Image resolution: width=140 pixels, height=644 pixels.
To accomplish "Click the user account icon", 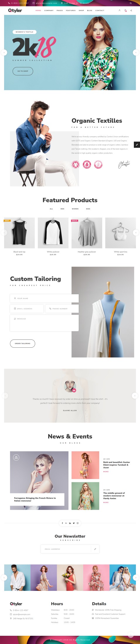I will point(119,10).
